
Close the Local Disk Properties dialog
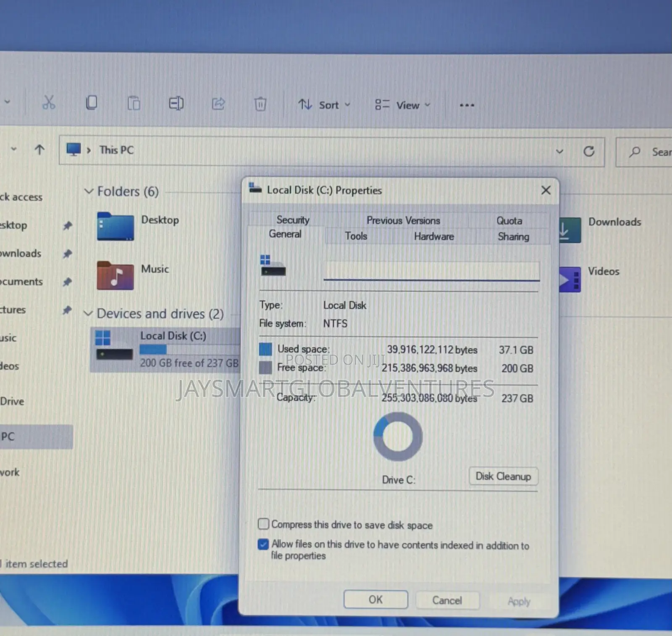point(546,190)
